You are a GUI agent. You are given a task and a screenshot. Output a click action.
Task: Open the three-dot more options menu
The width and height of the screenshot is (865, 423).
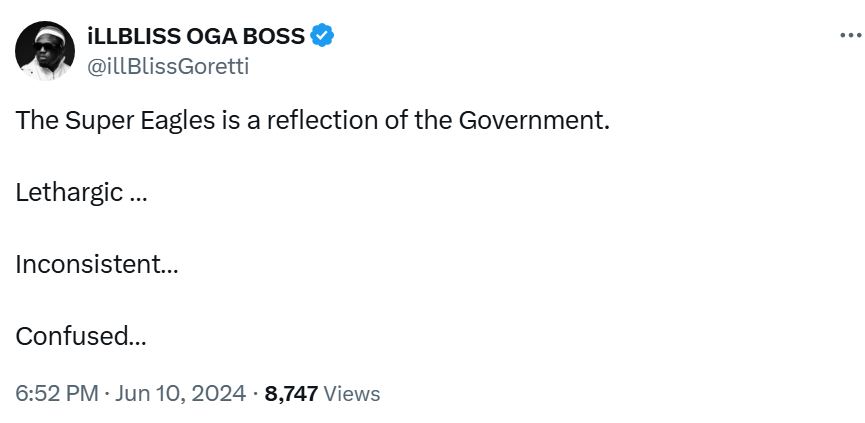pos(848,36)
